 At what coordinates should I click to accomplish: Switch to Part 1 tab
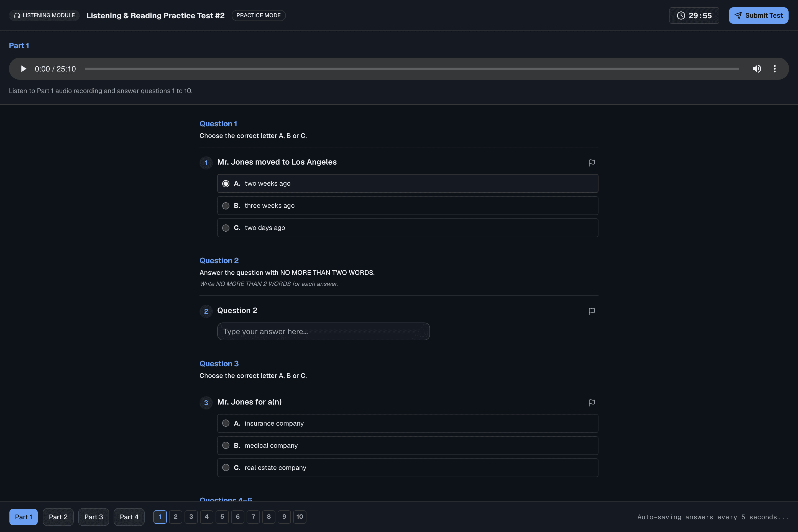pyautogui.click(x=23, y=517)
